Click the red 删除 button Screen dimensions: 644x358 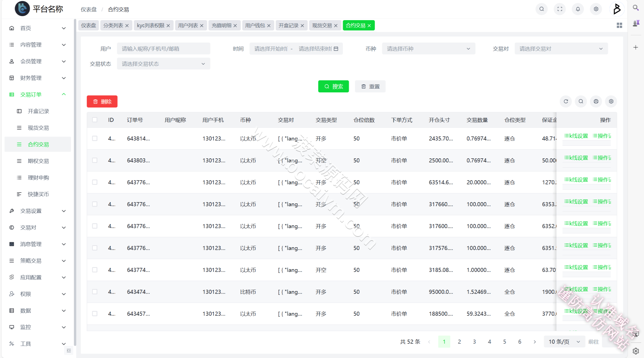coord(102,102)
